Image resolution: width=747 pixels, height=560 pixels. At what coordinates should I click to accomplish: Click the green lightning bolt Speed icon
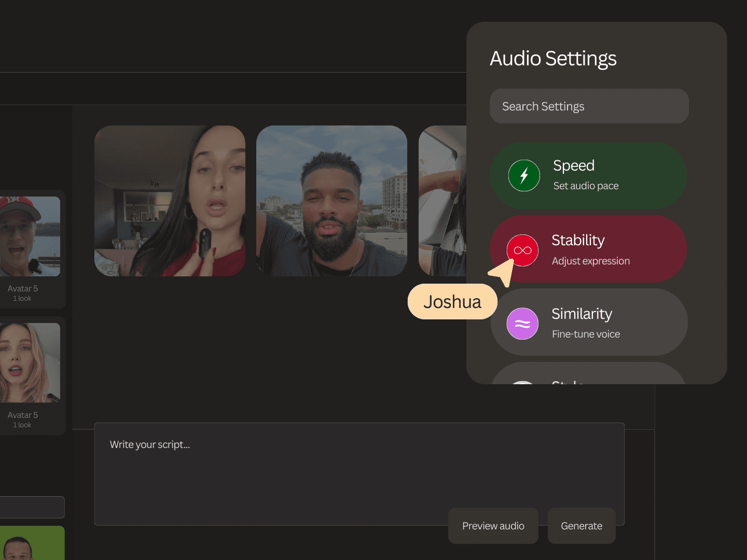(524, 176)
